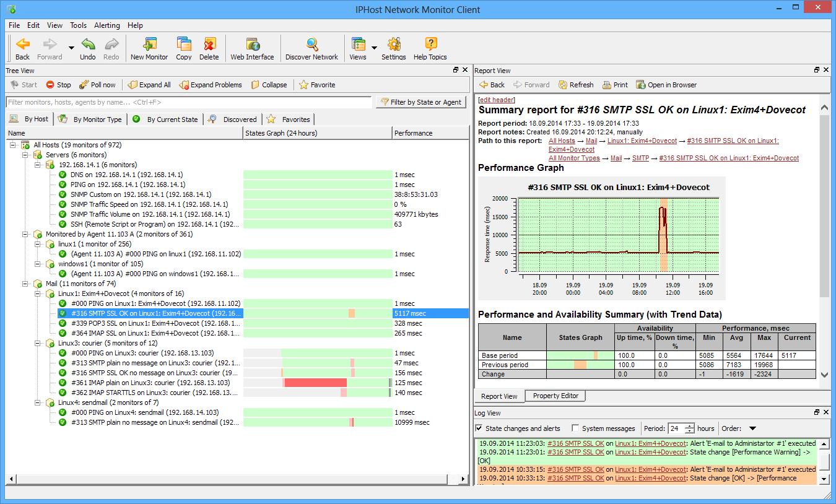Collapse Linux1: Exim4+Dovecot node
This screenshot has width=836, height=504.
point(38,293)
